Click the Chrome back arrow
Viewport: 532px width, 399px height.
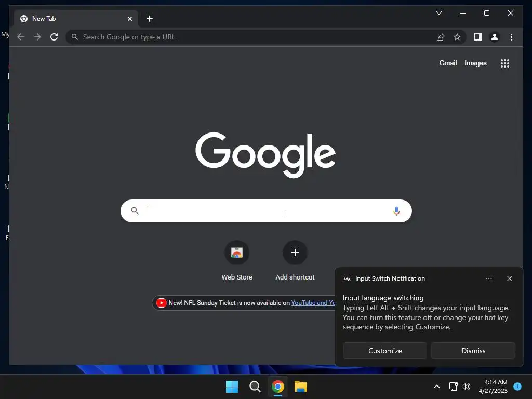pos(21,37)
